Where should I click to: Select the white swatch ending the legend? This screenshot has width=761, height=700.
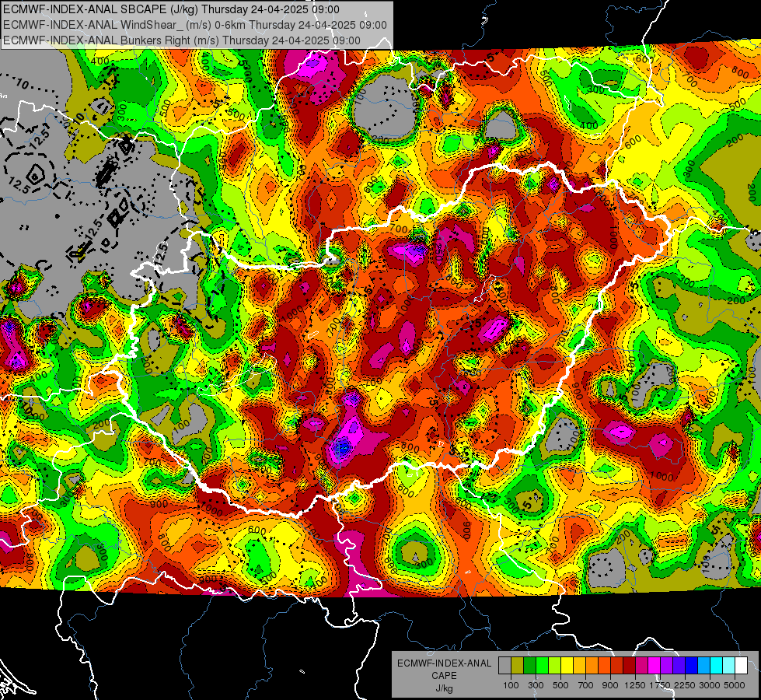point(741,665)
